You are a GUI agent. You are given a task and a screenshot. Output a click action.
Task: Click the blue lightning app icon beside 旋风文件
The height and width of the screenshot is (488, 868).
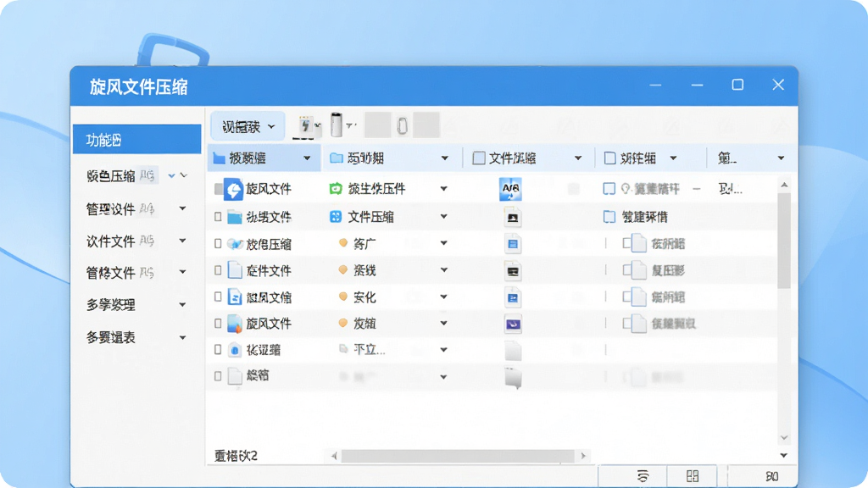coord(233,189)
